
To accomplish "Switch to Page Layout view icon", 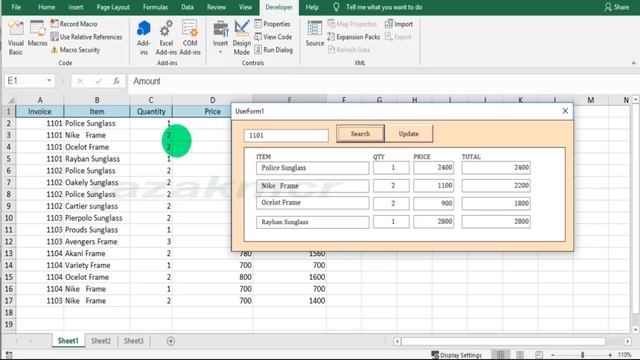I will [x=520, y=355].
